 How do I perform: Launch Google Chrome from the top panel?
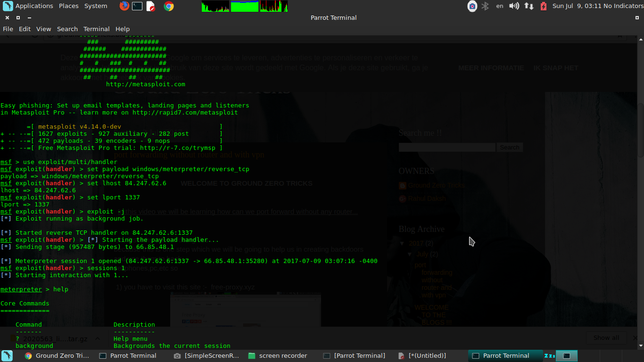[169, 6]
